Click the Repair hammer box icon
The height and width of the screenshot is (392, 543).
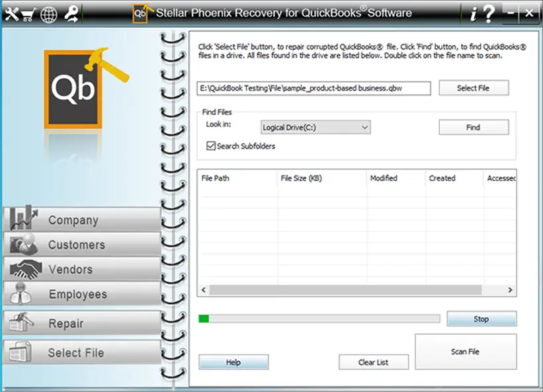pos(21,322)
